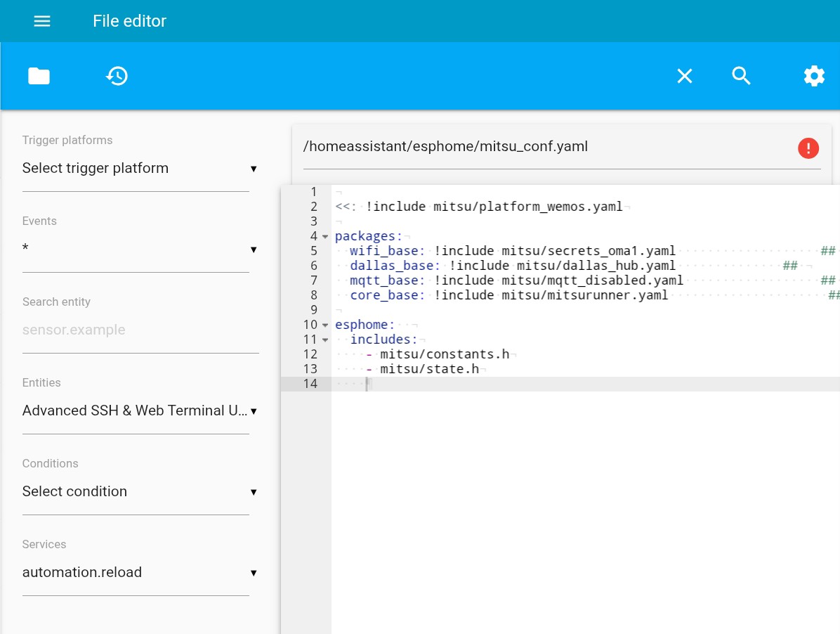Focus the Search entity input field
This screenshot has height=634, width=840.
click(139, 330)
